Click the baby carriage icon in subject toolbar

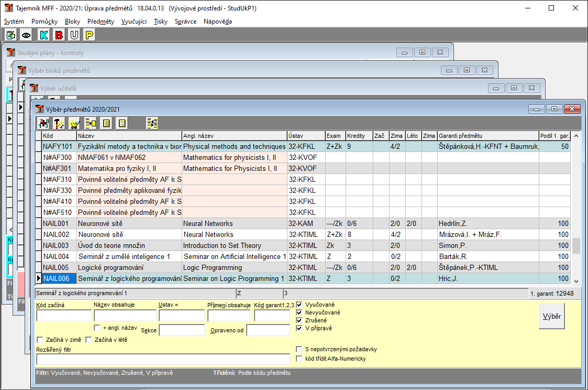[74, 123]
